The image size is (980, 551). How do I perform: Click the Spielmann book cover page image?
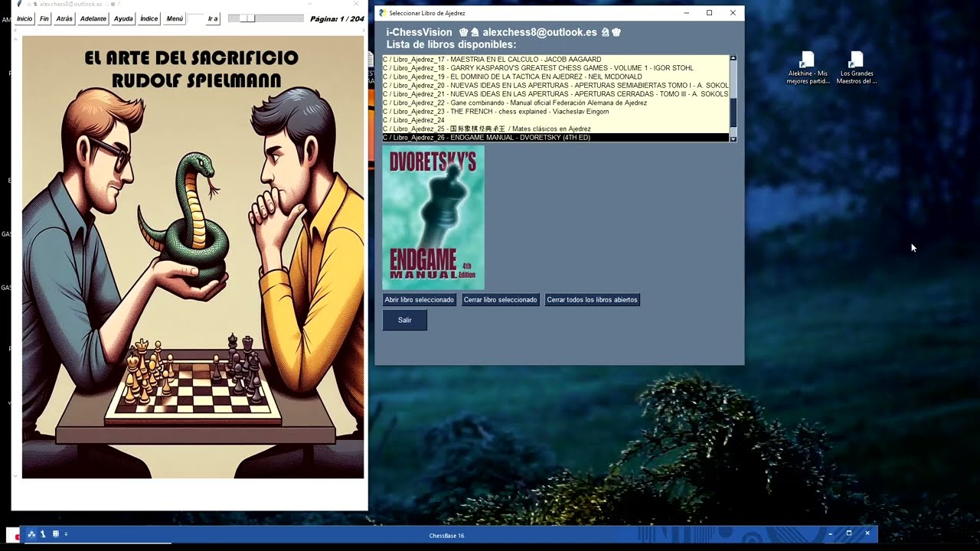(193, 257)
